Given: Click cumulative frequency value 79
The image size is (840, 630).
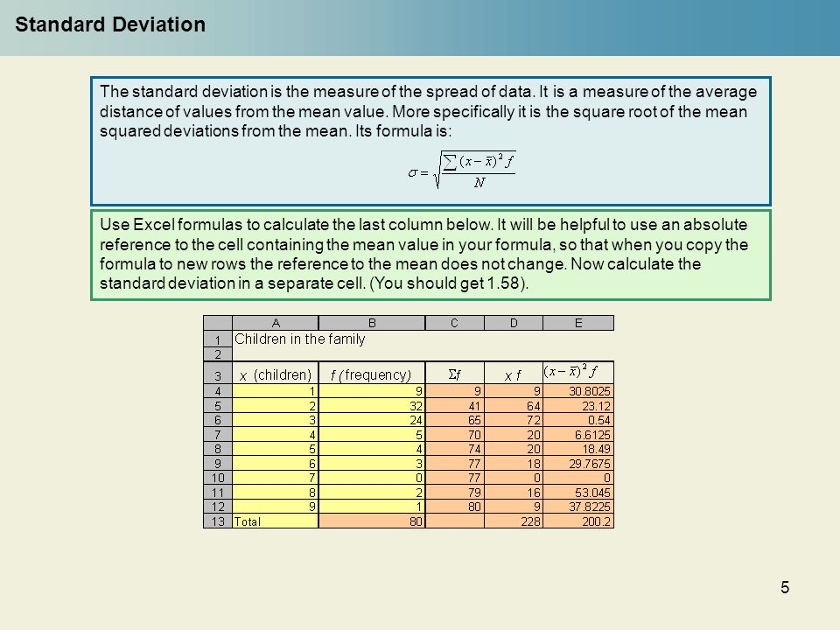Looking at the screenshot, I should 455,493.
